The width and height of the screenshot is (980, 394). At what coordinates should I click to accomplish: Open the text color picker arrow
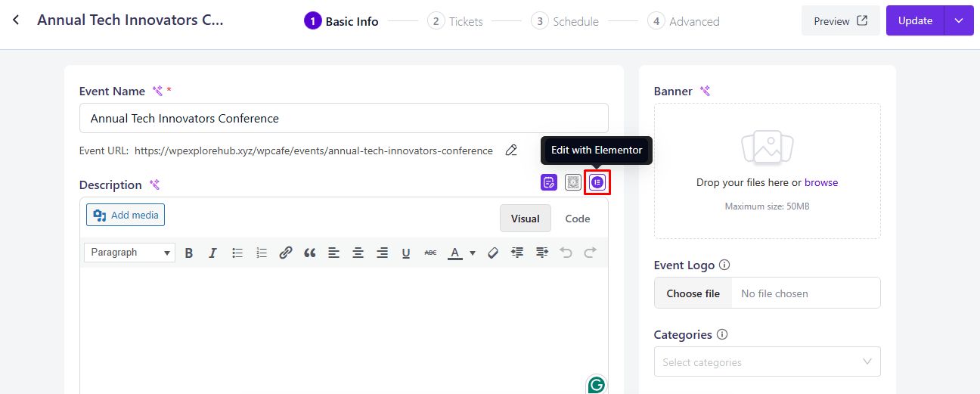pos(473,253)
